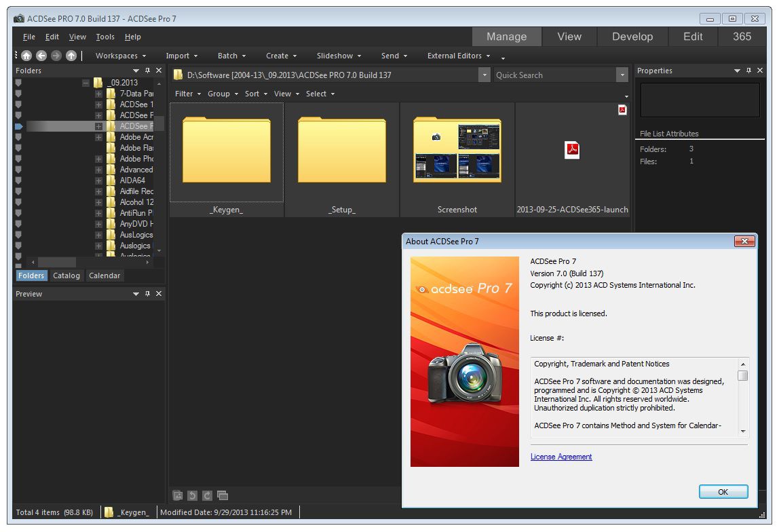Screen dimensions: 779x532
Task: Close the Folders pane
Action: (159, 71)
